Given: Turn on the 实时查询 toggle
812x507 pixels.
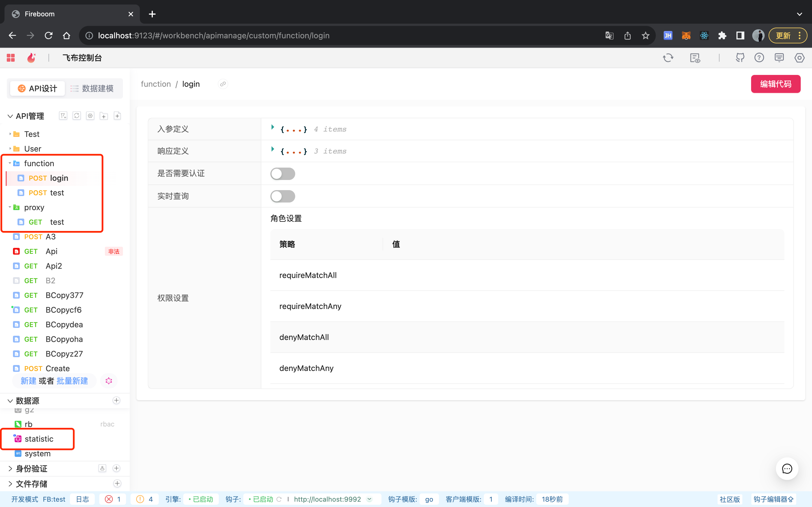Looking at the screenshot, I should pyautogui.click(x=283, y=196).
